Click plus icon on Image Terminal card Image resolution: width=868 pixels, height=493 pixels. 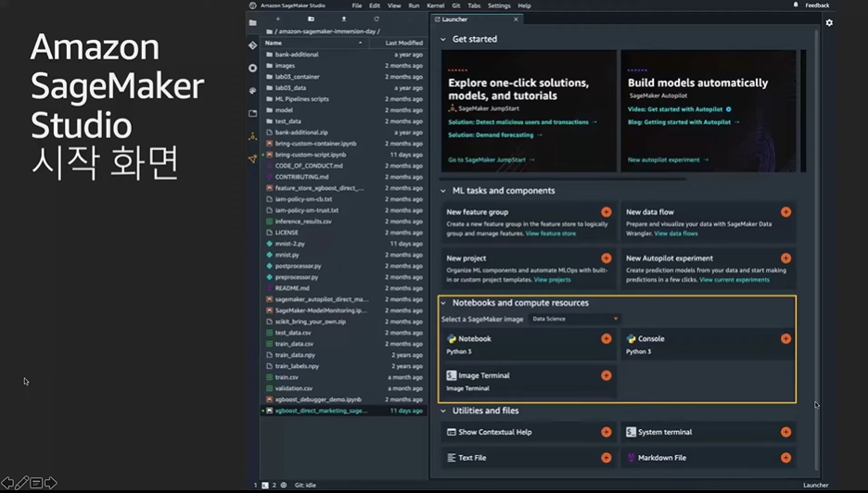606,375
